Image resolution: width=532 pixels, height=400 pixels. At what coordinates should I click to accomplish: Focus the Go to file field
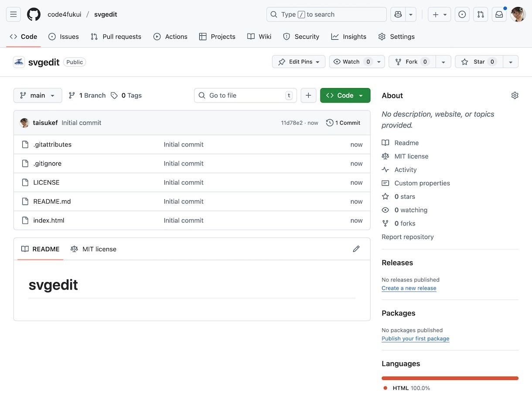click(x=245, y=96)
